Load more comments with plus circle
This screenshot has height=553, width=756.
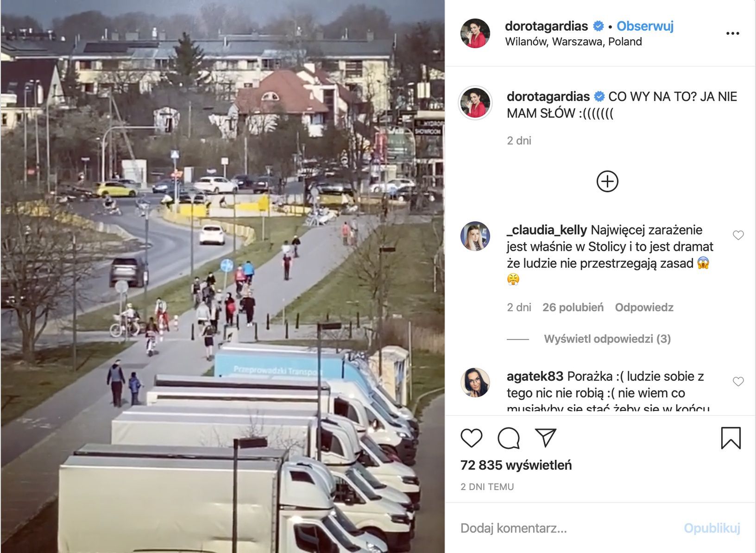[607, 181]
